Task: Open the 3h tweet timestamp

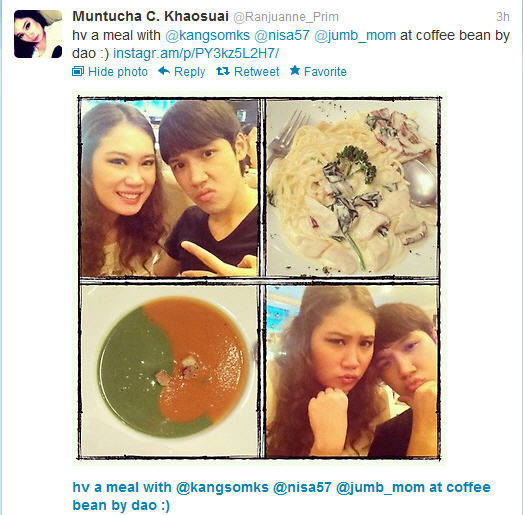Action: point(502,17)
